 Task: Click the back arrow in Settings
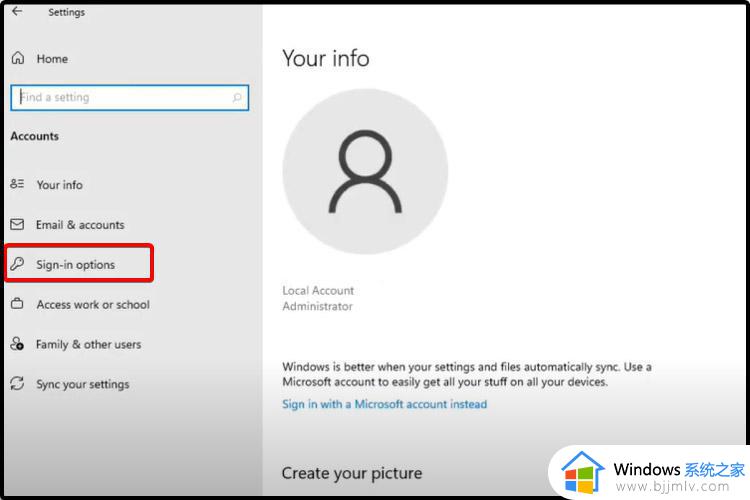click(x=17, y=11)
